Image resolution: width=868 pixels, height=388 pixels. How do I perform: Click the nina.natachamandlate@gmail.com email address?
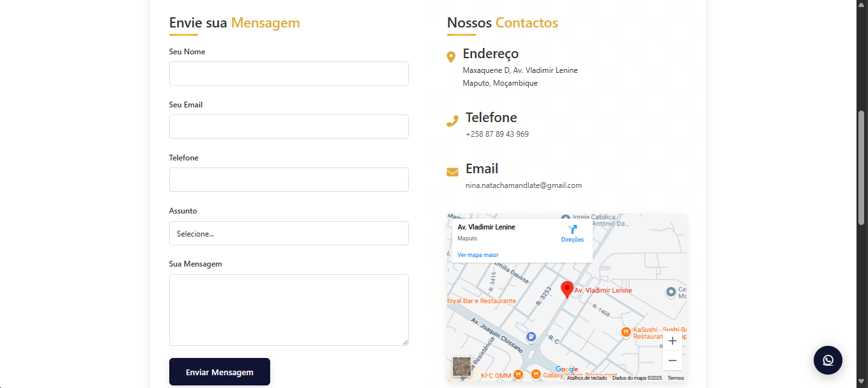(x=523, y=185)
